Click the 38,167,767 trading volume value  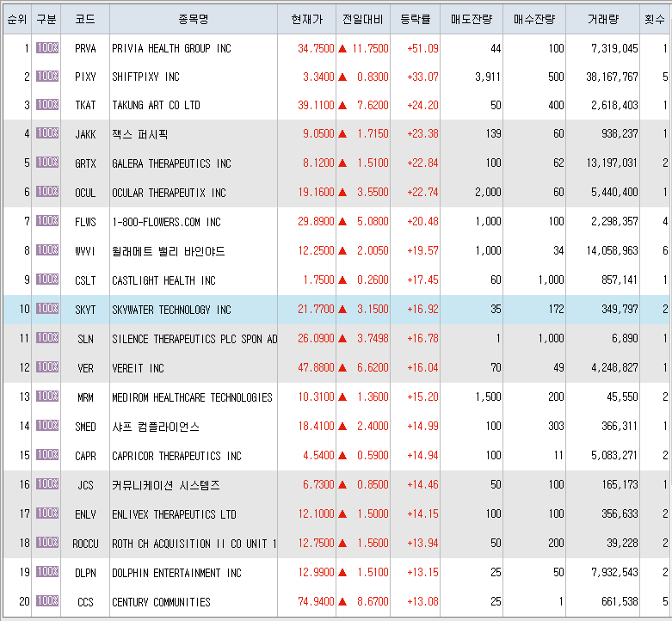point(612,77)
